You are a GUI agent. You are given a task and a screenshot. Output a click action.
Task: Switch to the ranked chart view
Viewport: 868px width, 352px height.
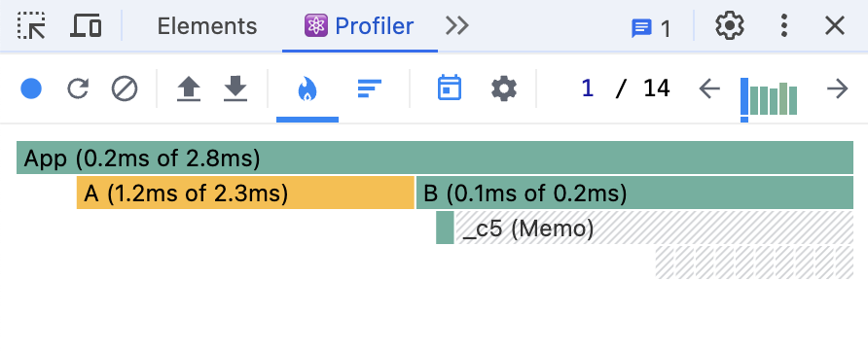pyautogui.click(x=369, y=88)
